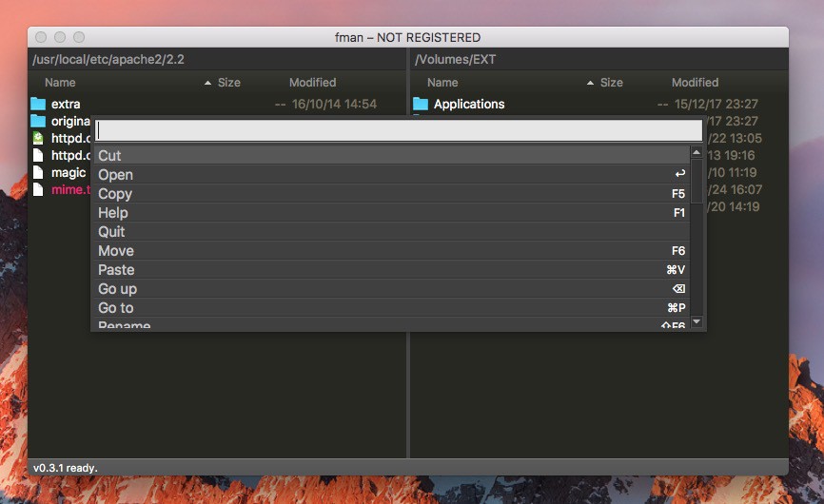This screenshot has height=504, width=824.
Task: Select the Paste command
Action: [391, 269]
